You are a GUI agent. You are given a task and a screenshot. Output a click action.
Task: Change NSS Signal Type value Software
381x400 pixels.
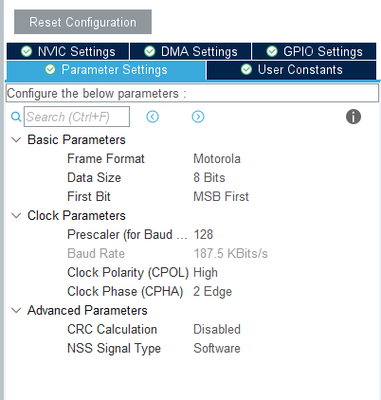217,349
